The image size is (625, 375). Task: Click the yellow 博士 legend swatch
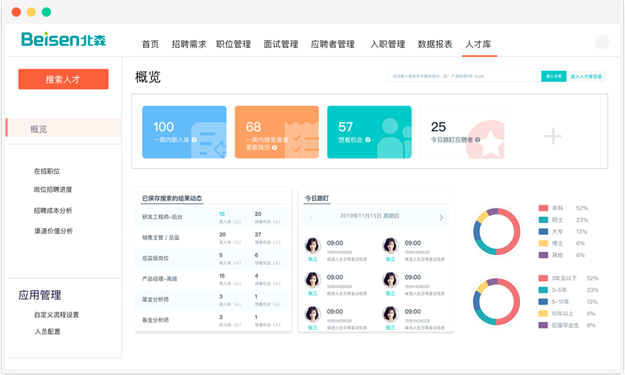click(543, 243)
